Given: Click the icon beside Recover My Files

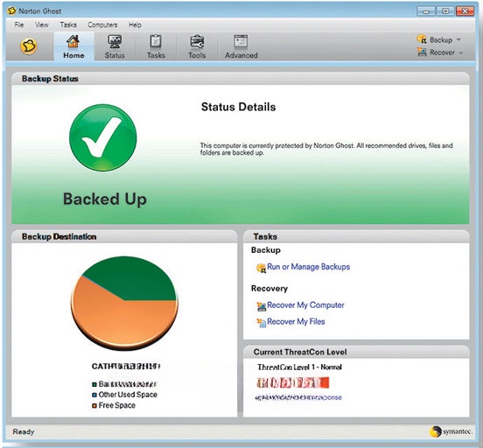Looking at the screenshot, I should (262, 323).
